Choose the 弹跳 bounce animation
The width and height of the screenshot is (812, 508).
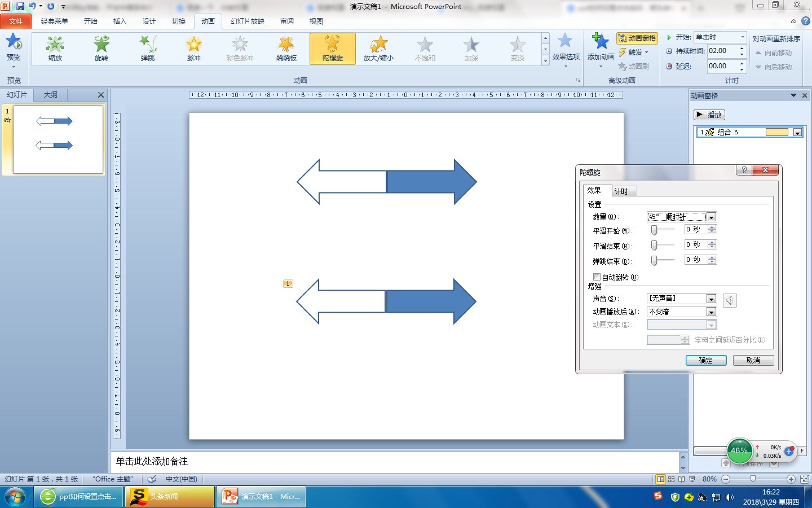point(148,49)
